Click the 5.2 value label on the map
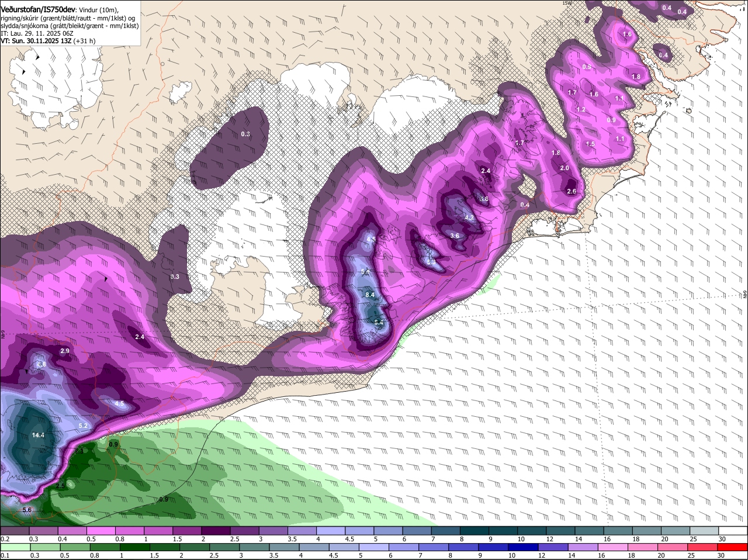This screenshot has width=748, height=560. (83, 426)
